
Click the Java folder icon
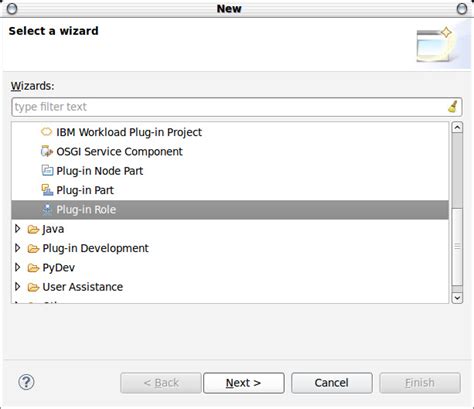(33, 229)
